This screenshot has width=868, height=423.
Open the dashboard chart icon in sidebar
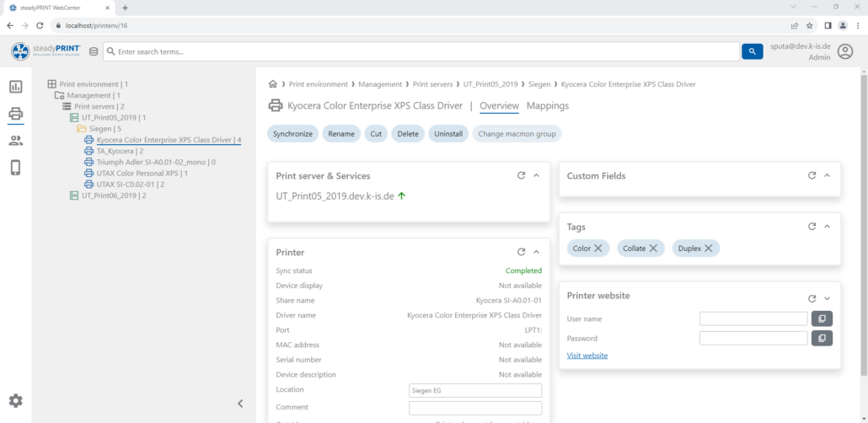coord(15,87)
